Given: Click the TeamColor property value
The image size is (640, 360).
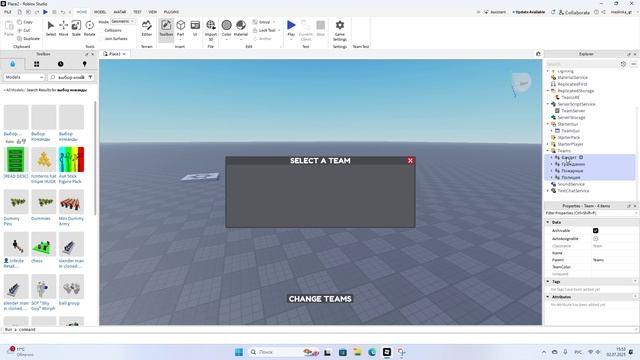Looking at the screenshot, I should 613,267.
